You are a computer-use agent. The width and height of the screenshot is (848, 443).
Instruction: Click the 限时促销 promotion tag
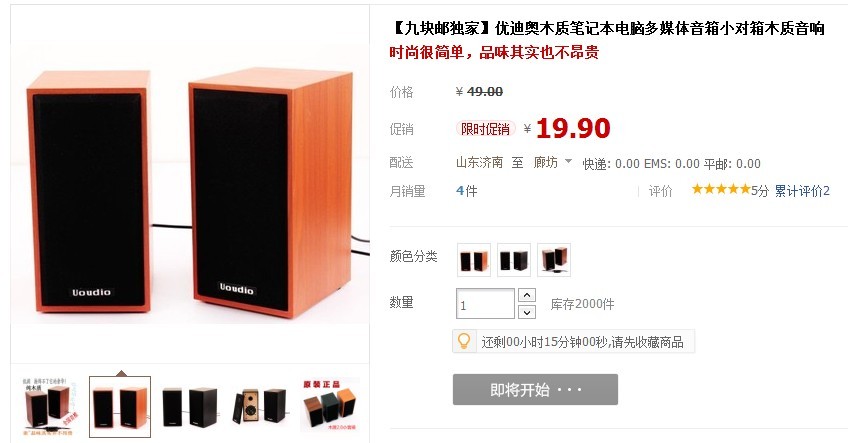click(x=485, y=129)
